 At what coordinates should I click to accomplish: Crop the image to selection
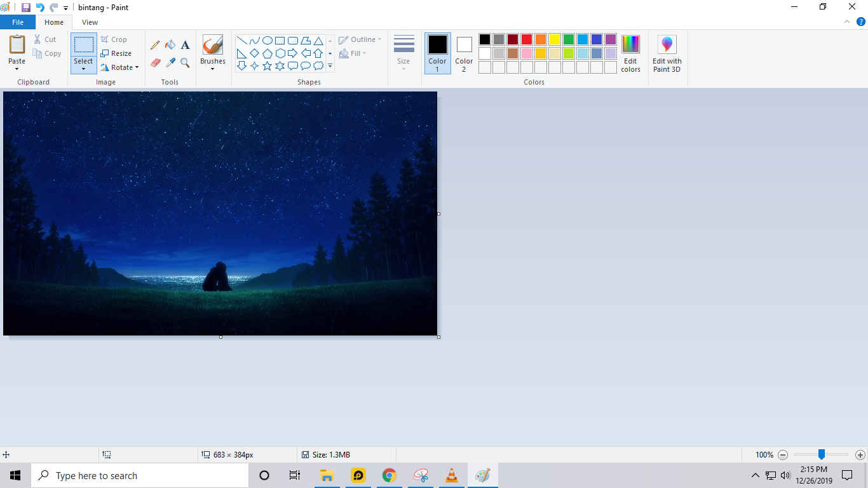click(x=114, y=39)
